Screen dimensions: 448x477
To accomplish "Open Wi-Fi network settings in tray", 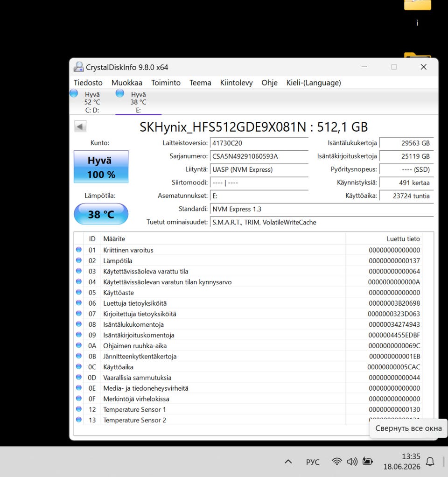I will click(336, 462).
